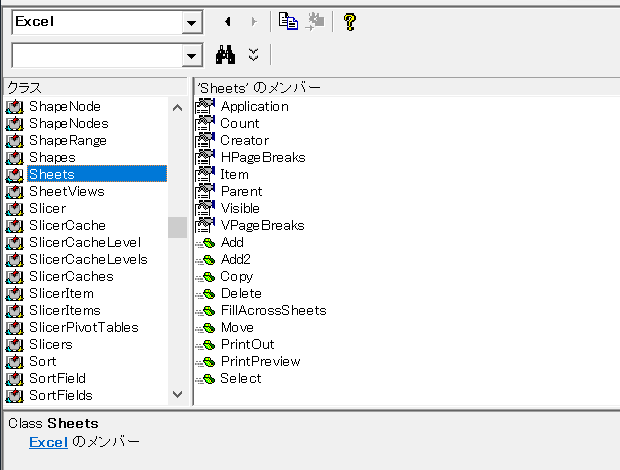
Task: Select the Item property member
Action: (234, 174)
